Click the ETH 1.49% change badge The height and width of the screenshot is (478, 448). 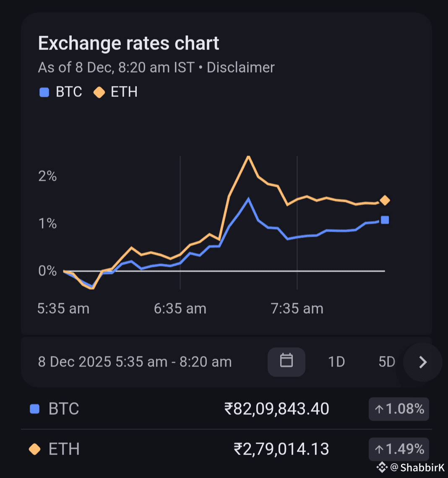(399, 449)
